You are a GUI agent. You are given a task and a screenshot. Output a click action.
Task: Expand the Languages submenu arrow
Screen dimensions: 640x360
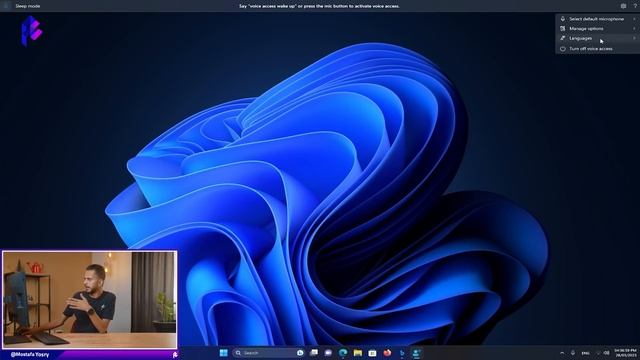pos(634,38)
